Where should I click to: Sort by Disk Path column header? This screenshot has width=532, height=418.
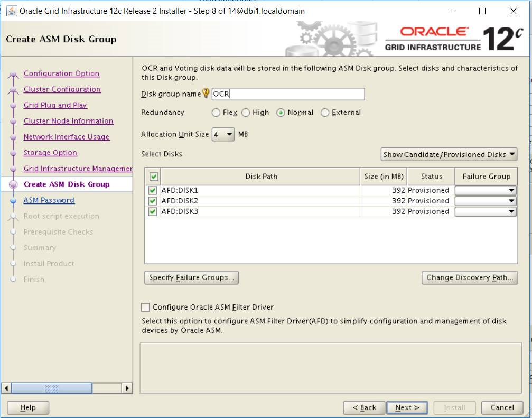point(260,177)
